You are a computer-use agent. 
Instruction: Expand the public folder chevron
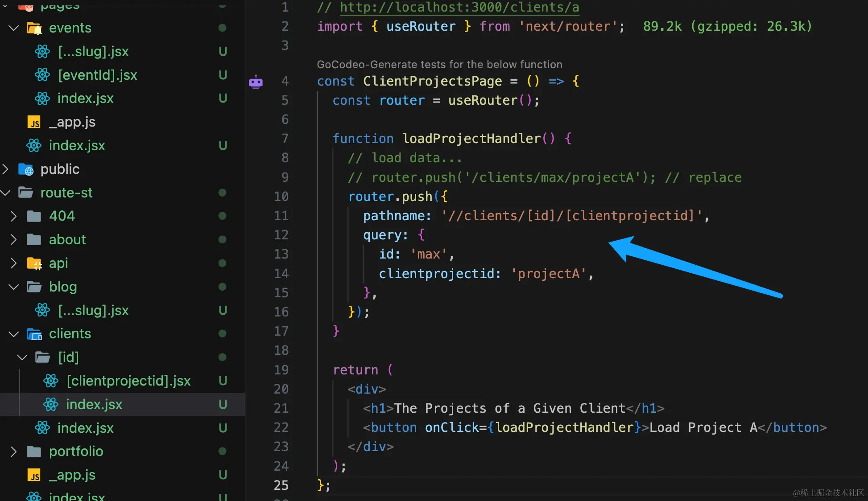(5, 169)
